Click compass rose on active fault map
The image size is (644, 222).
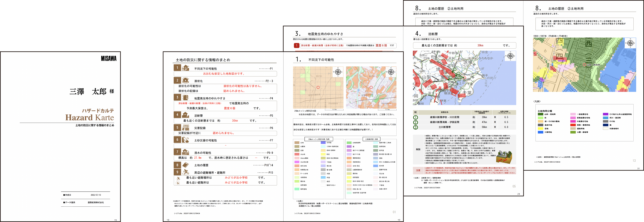(511, 56)
